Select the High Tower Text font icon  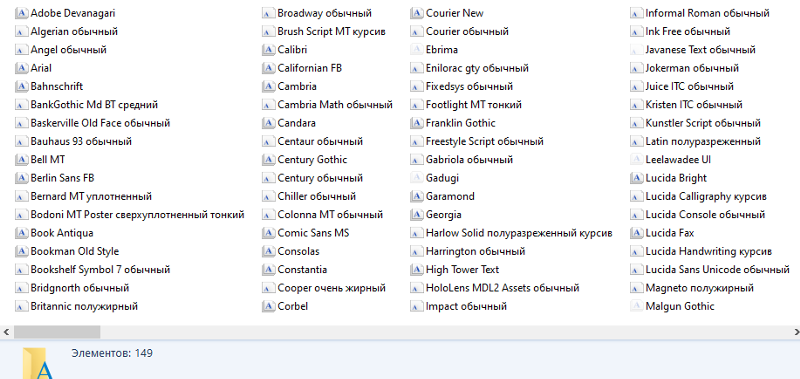[417, 270]
